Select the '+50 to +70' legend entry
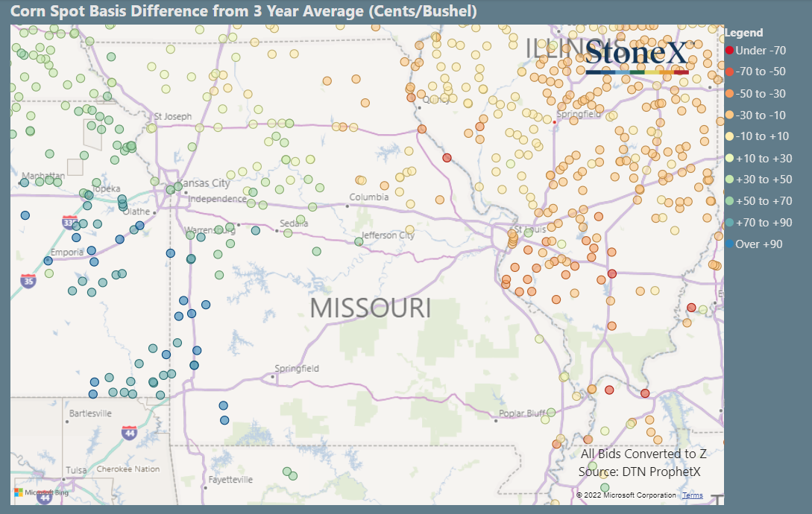The image size is (812, 514). 758,201
